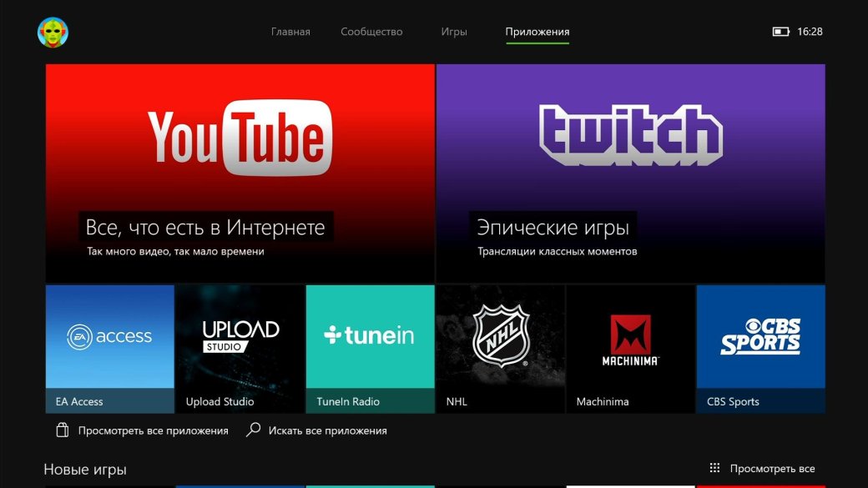Image resolution: width=868 pixels, height=488 pixels.
Task: Click the Новые игры section heading
Action: pos(85,469)
